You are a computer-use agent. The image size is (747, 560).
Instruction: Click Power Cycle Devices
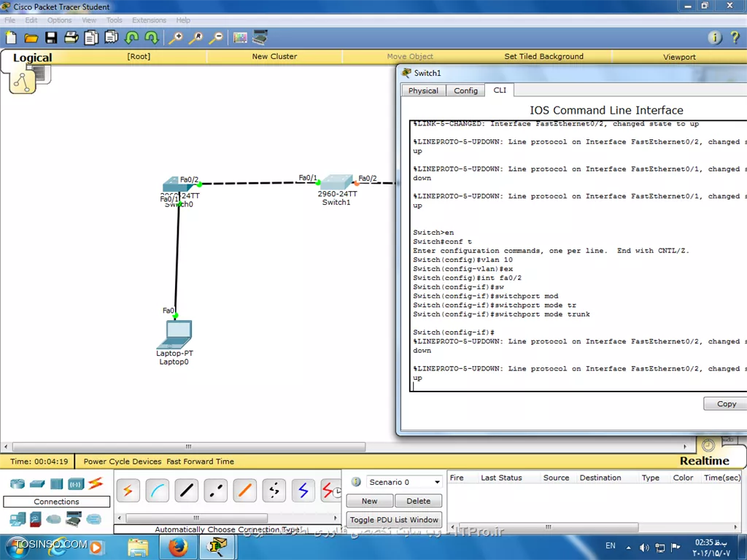[x=123, y=462]
